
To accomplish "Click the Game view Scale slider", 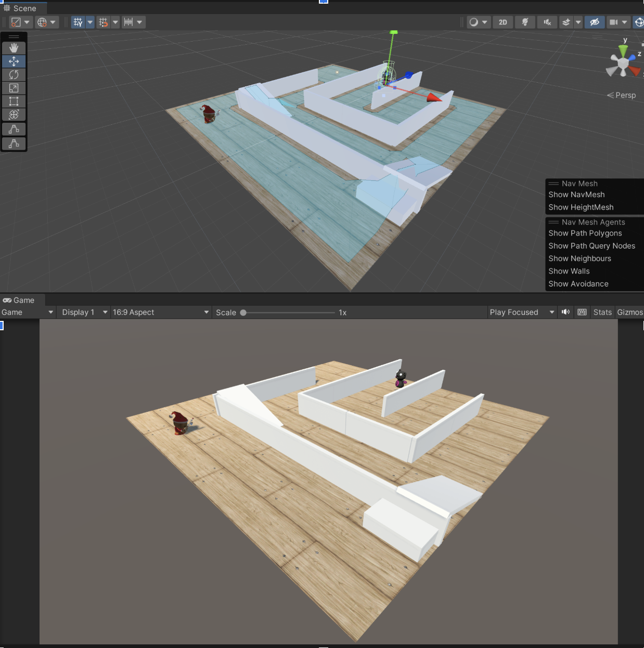I will click(289, 313).
